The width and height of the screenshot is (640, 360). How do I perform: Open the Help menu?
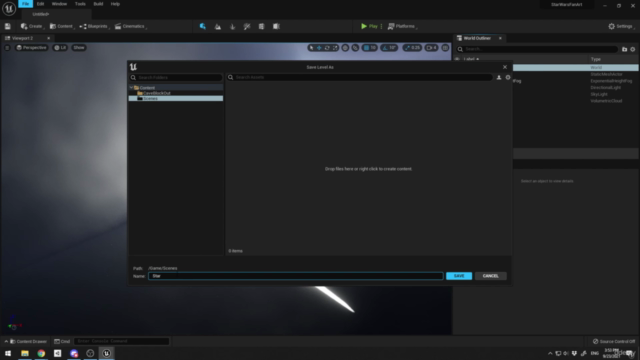coord(115,4)
